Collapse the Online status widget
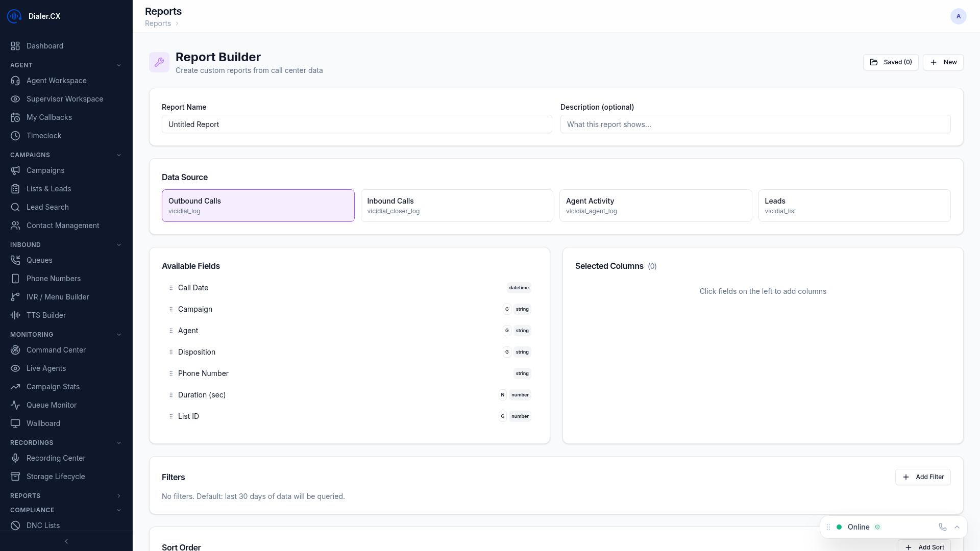Image resolution: width=980 pixels, height=551 pixels. click(957, 527)
